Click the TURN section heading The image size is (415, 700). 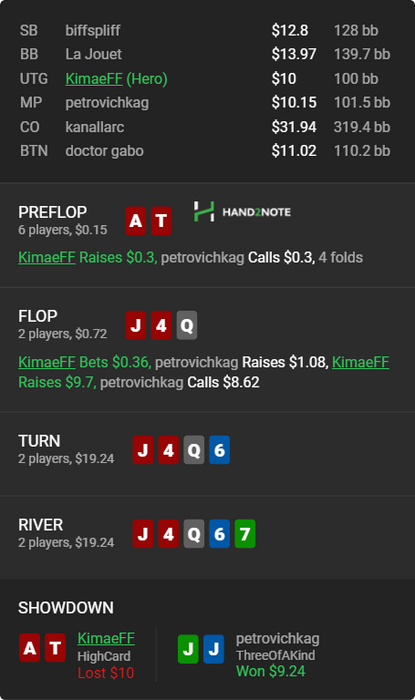(x=39, y=441)
